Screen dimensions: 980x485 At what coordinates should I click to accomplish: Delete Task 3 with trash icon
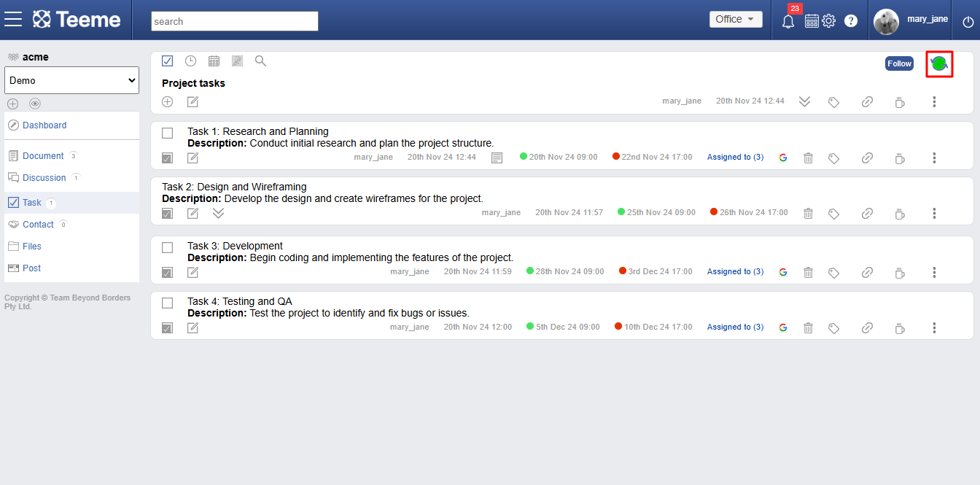click(x=808, y=272)
